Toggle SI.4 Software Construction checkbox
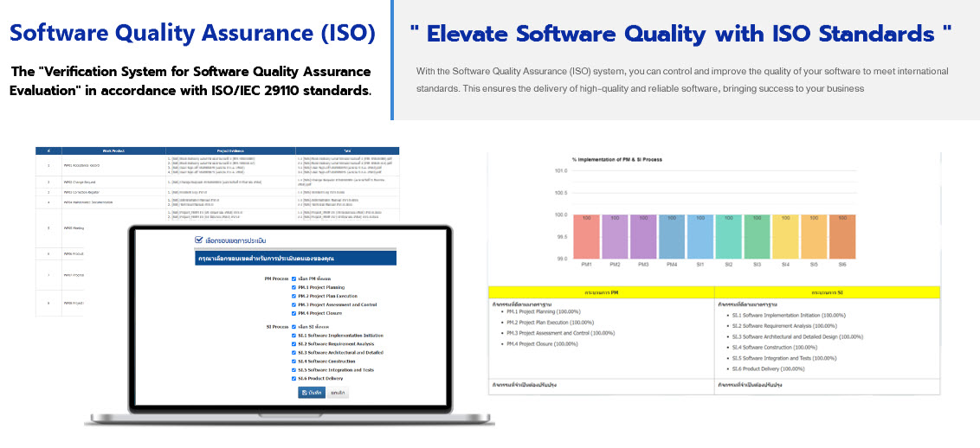980x448 pixels. click(293, 362)
